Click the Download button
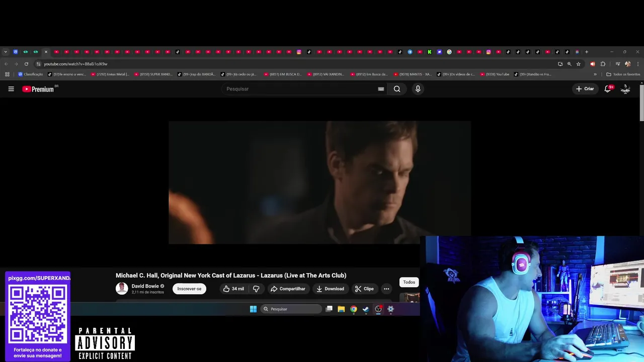The image size is (644, 362). [x=330, y=289]
